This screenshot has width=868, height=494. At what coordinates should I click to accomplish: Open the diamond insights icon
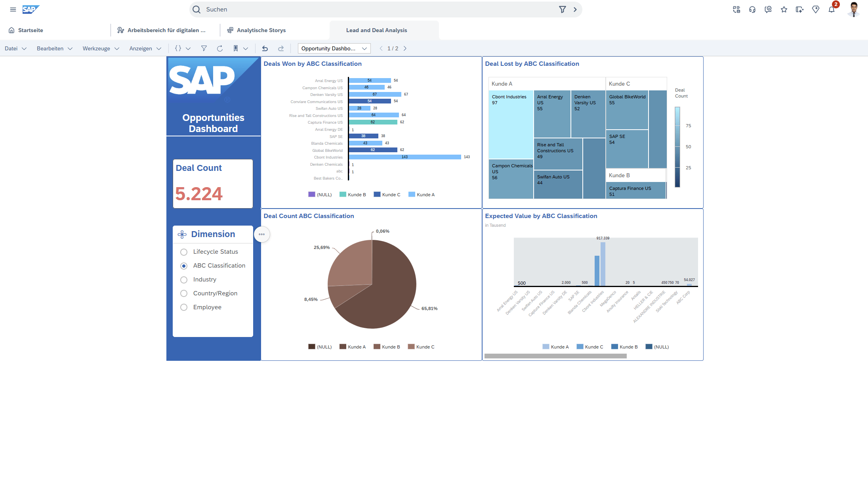pos(816,10)
